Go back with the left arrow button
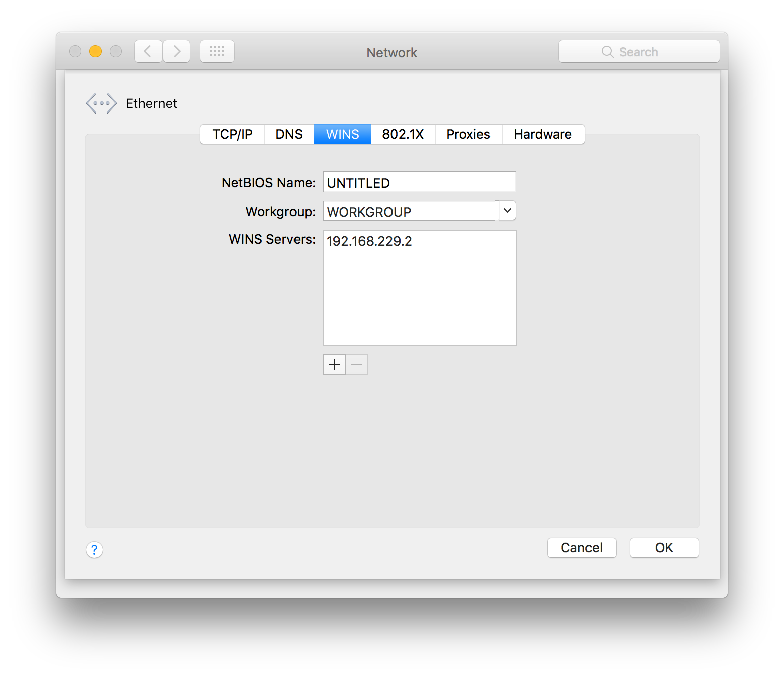The image size is (784, 678). (148, 51)
